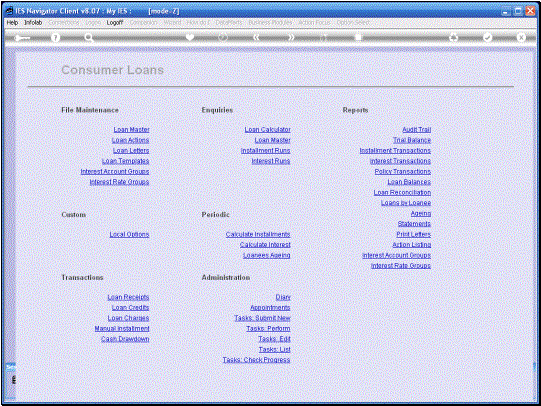Click the double right arrow icon
Image resolution: width=541 pixels, height=406 pixels.
(x=291, y=38)
